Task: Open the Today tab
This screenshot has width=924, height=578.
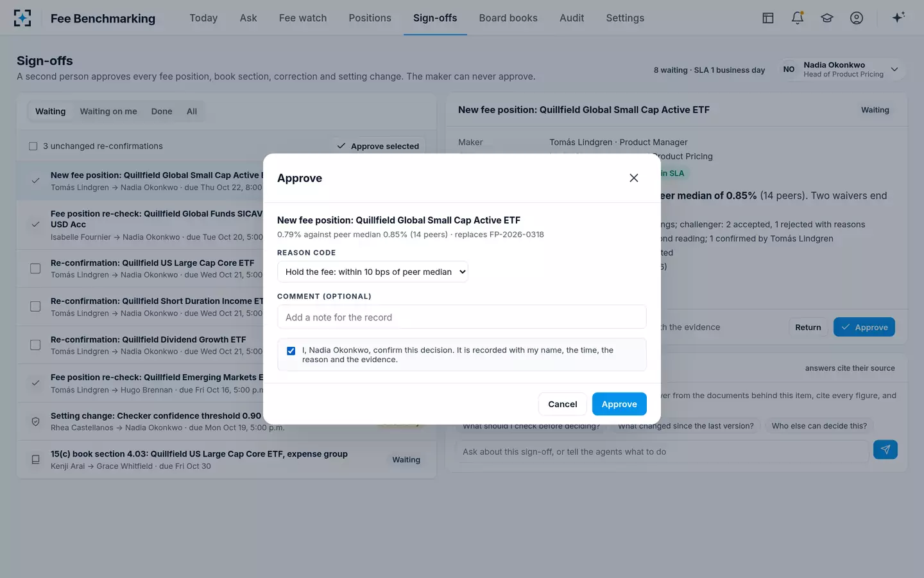Action: 203,18
